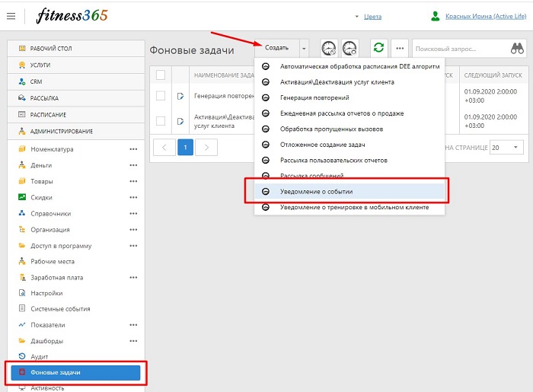Select Уведомление о событии menu entry
This screenshot has width=533, height=392.
pyautogui.click(x=349, y=192)
